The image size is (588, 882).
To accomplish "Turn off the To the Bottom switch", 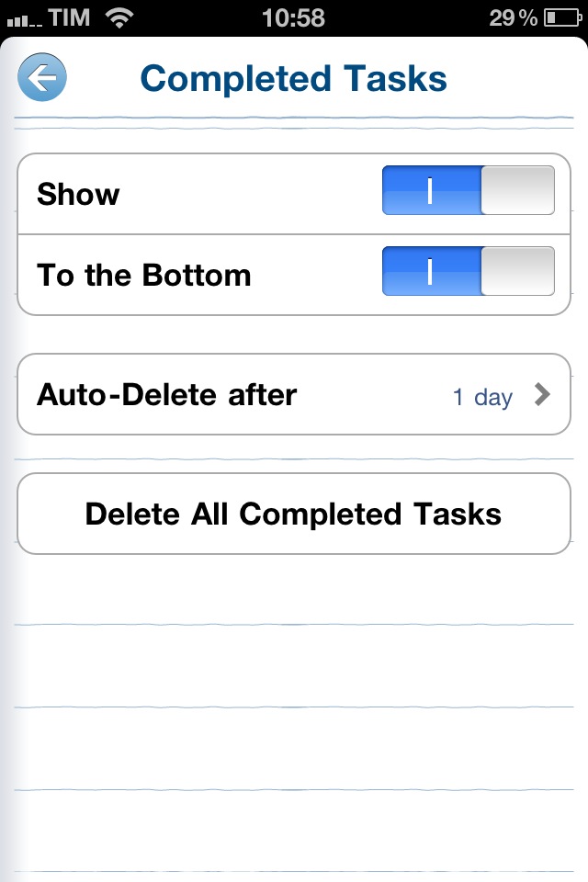I will 469,270.
